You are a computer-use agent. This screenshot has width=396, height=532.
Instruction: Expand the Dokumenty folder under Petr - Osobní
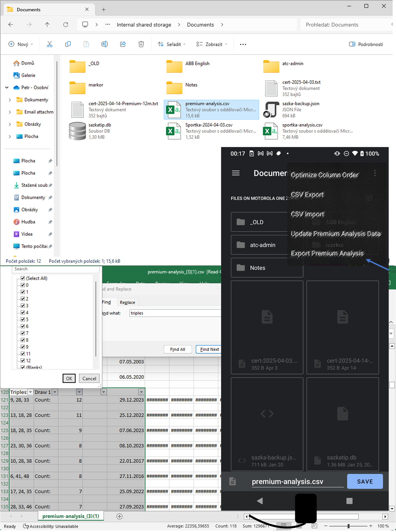point(10,100)
